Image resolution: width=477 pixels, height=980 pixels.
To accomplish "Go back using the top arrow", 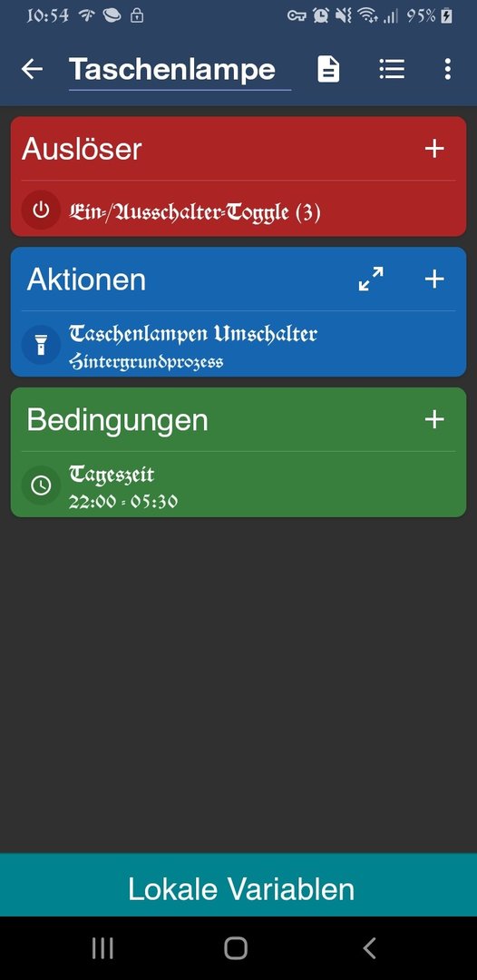I will tap(32, 69).
